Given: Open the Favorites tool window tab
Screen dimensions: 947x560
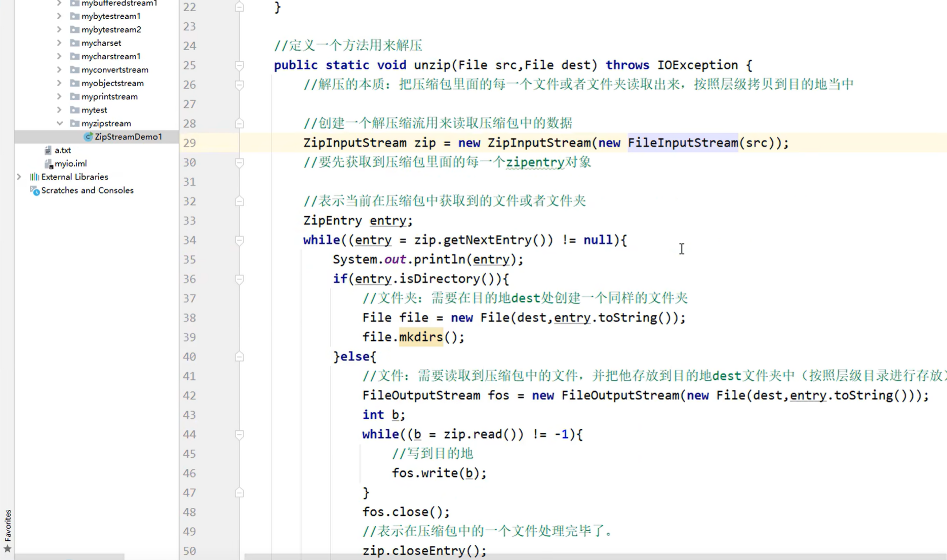Looking at the screenshot, I should (x=7, y=527).
